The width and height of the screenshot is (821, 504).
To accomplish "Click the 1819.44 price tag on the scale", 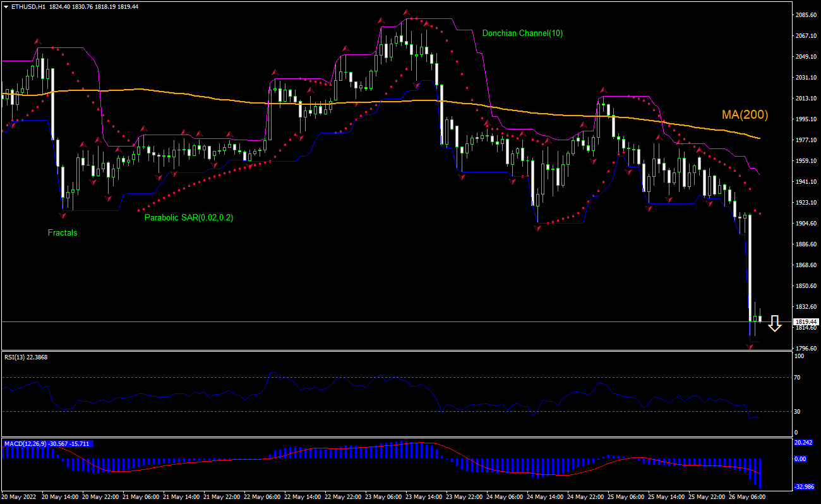I will tap(806, 321).
